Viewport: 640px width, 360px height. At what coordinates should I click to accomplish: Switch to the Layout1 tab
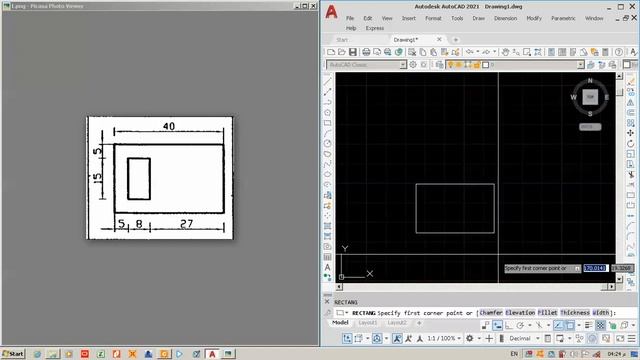pos(367,323)
